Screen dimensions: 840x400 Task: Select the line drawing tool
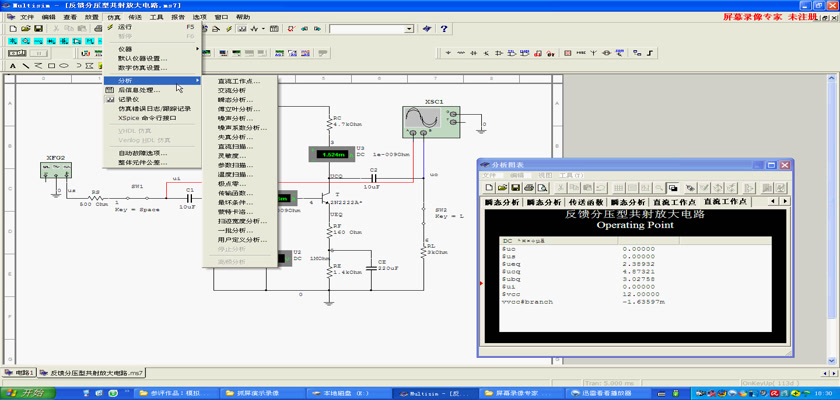coord(25,66)
